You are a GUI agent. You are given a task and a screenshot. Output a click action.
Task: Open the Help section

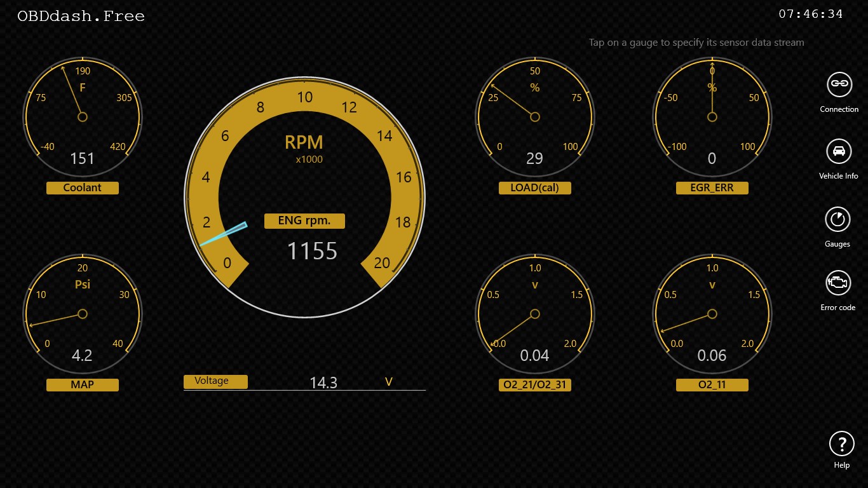[841, 444]
